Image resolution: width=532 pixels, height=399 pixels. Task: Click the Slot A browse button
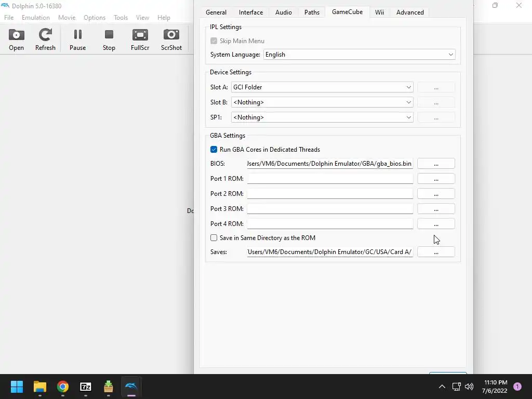(x=436, y=87)
